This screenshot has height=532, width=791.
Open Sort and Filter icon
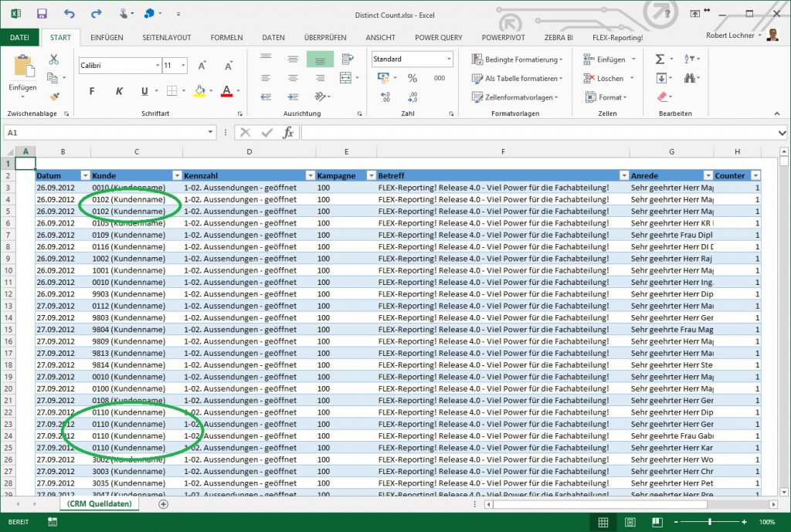pos(689,59)
